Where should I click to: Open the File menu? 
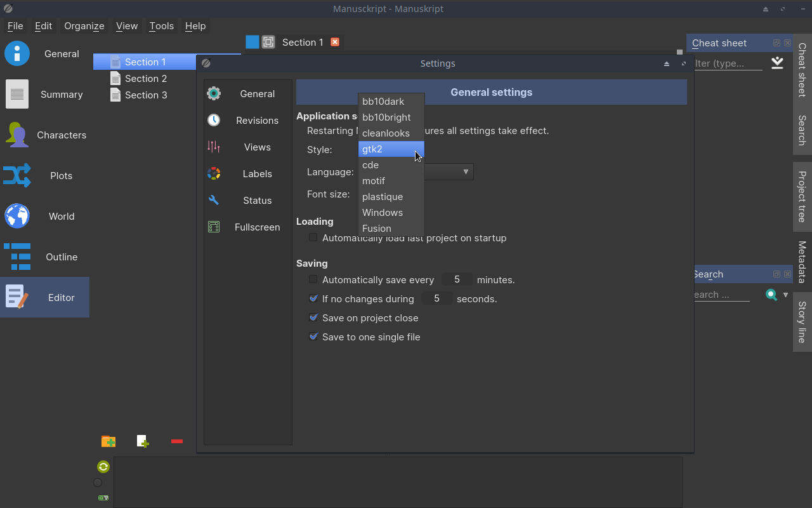coord(15,26)
